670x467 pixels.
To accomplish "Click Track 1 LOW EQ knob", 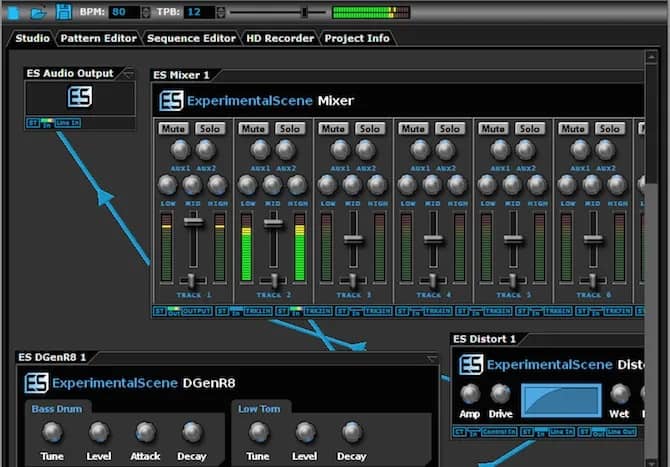I will (x=168, y=185).
